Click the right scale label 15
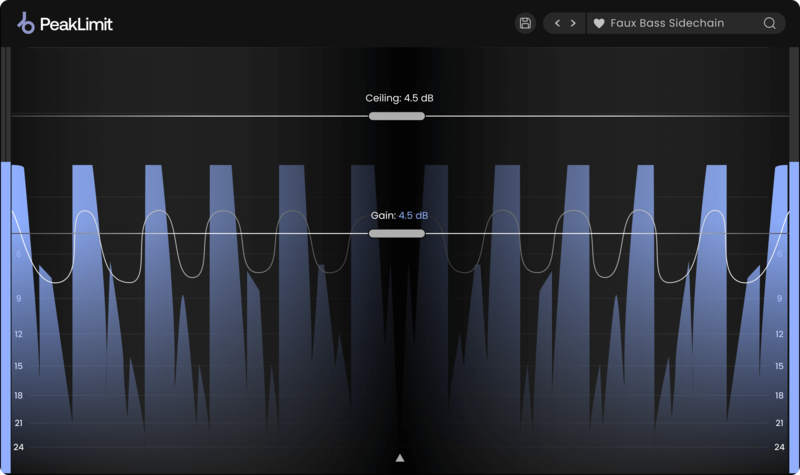This screenshot has height=475, width=800. (779, 366)
